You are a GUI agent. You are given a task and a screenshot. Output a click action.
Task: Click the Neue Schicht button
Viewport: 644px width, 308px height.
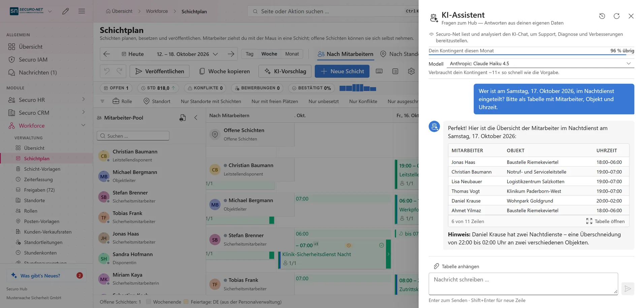pyautogui.click(x=342, y=71)
